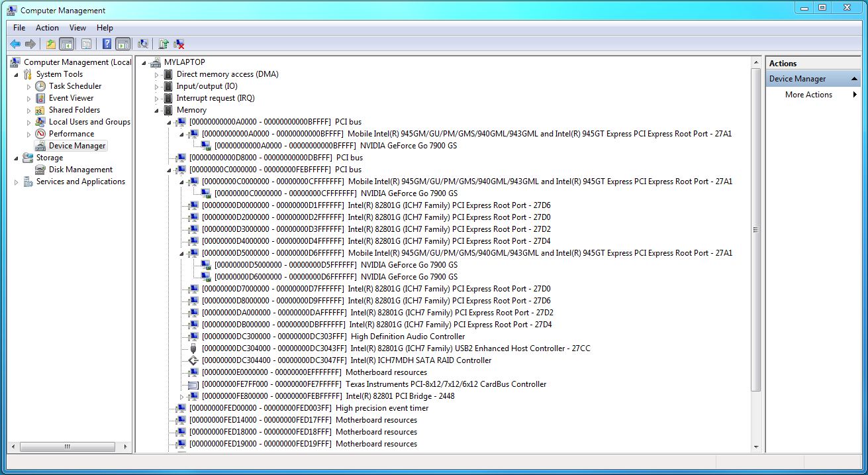
Task: Expand the Performance node
Action: [x=29, y=134]
